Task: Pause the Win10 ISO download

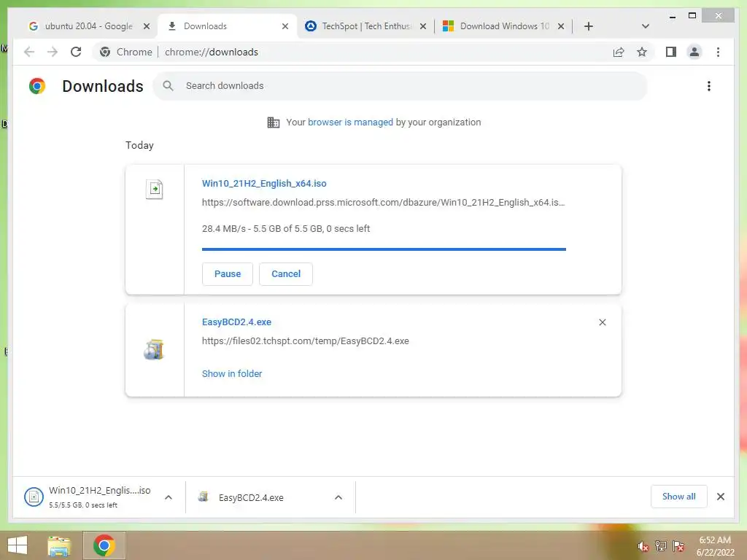Action: pyautogui.click(x=228, y=274)
